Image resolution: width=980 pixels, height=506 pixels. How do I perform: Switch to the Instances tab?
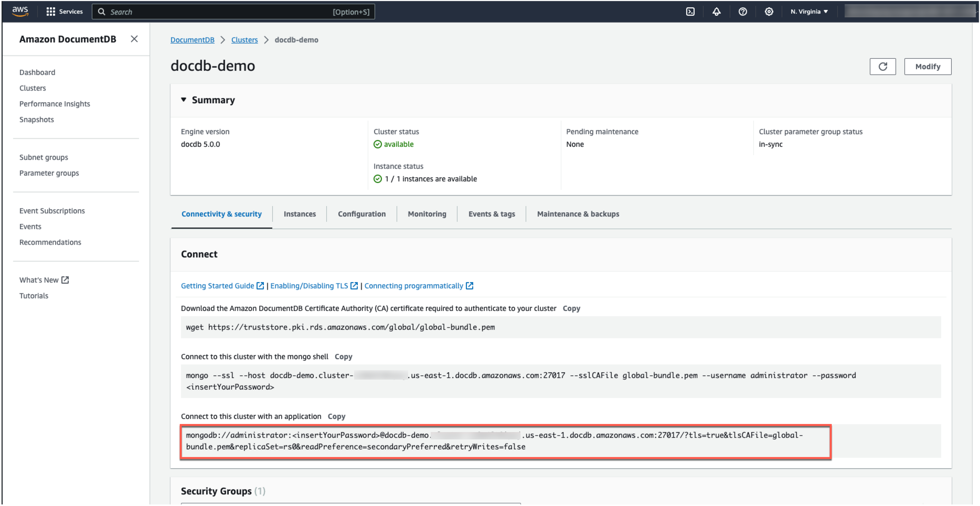299,214
